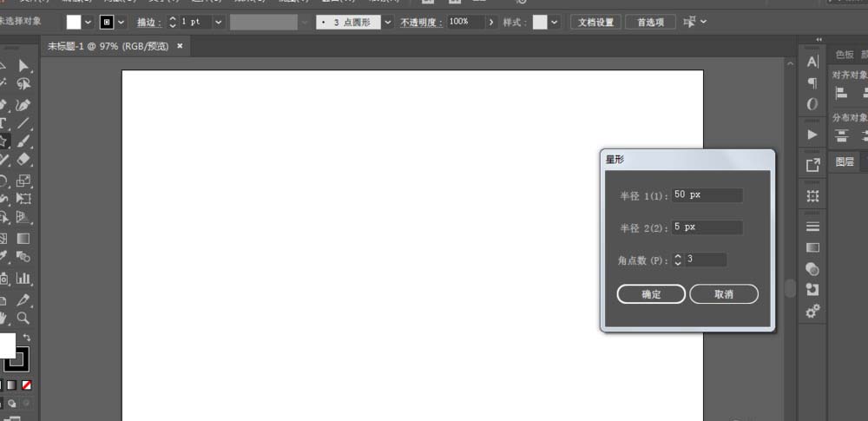Expand opacity slider arrow beside 100%
This screenshot has height=421, width=868.
(x=491, y=23)
